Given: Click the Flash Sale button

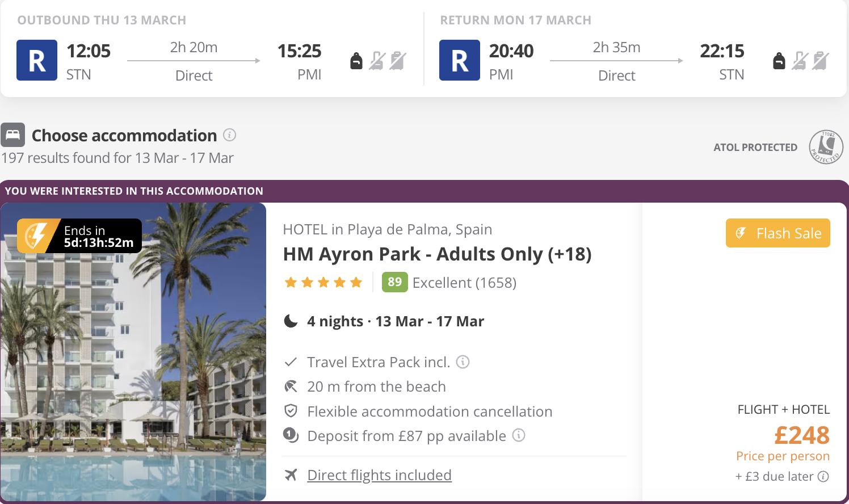Looking at the screenshot, I should pos(777,233).
